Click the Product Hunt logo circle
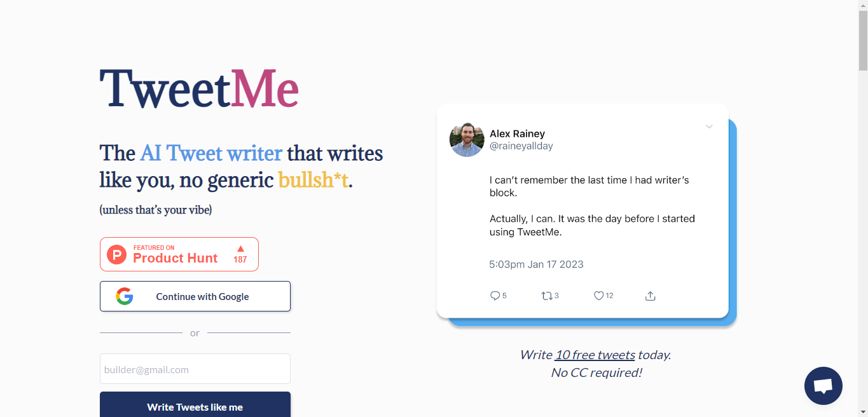Screen dimensions: 868x417 pos(116,254)
